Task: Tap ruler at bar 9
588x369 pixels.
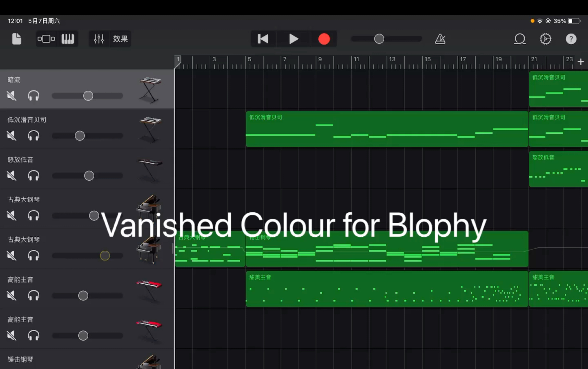Action: 320,59
